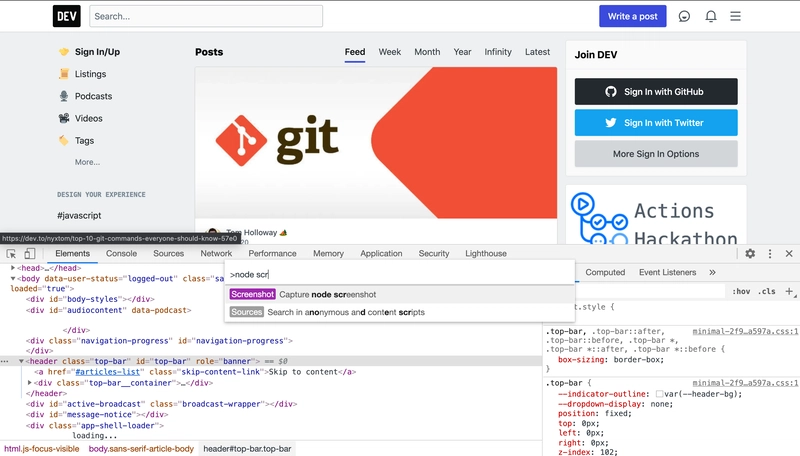Toggle .cls class editor panel
800x456 pixels.
click(766, 291)
